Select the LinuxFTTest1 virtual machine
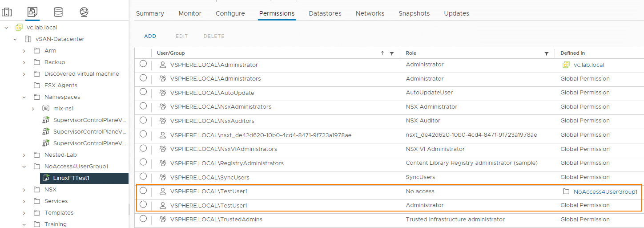This screenshot has width=644, height=228. tap(71, 178)
